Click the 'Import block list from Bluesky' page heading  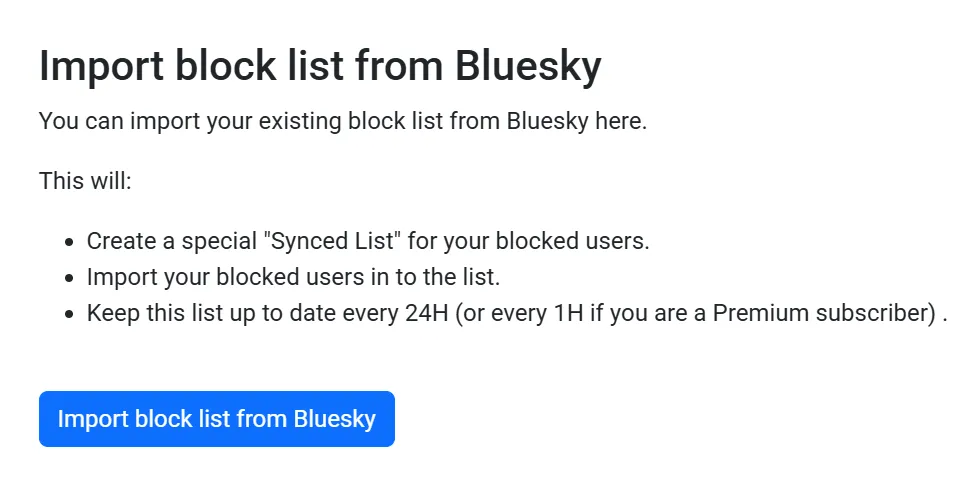click(x=320, y=67)
